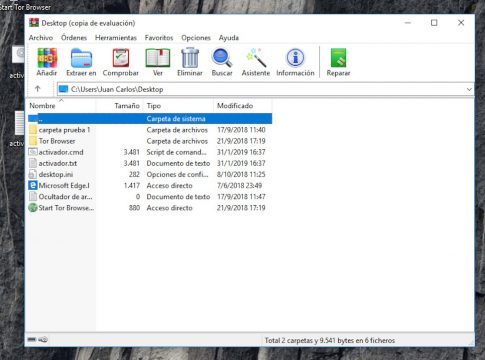Click the size value "1.417"
The height and width of the screenshot is (360, 485).
pos(132,185)
